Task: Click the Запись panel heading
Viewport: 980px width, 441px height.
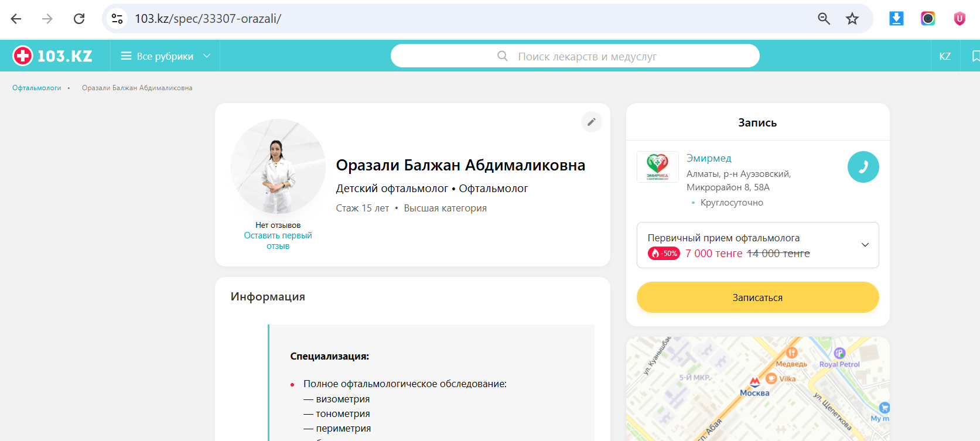Action: pos(757,123)
